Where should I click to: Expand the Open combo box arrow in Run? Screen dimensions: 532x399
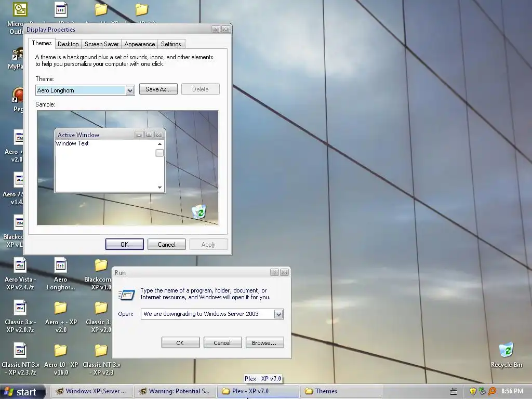coord(278,314)
